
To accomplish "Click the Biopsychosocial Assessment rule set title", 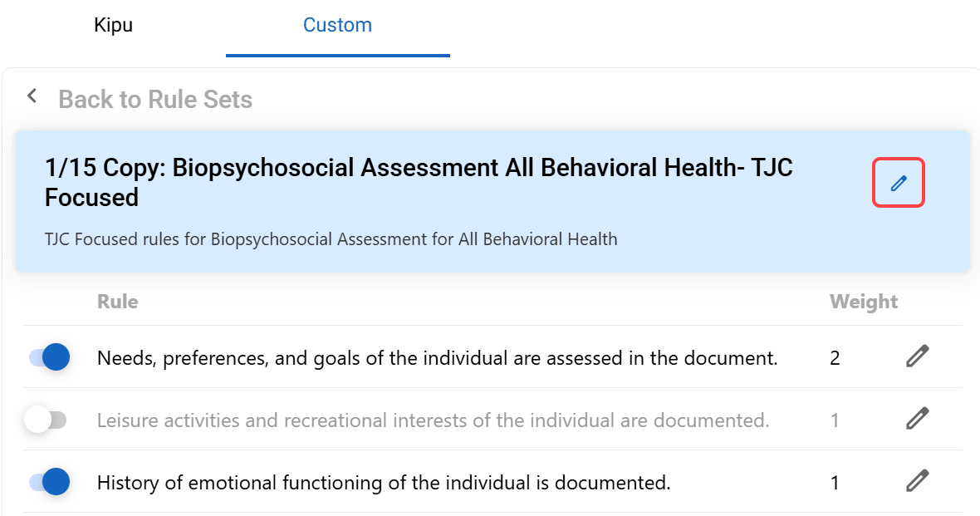I will click(x=419, y=182).
